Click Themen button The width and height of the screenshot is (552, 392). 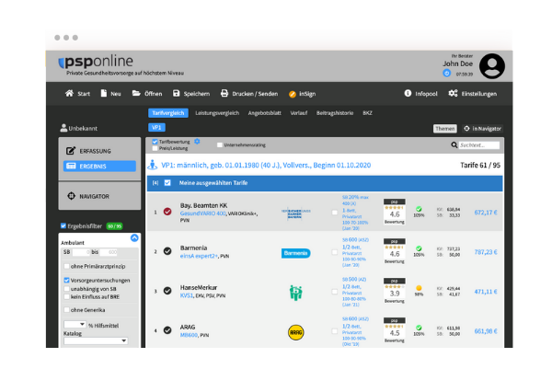[445, 129]
